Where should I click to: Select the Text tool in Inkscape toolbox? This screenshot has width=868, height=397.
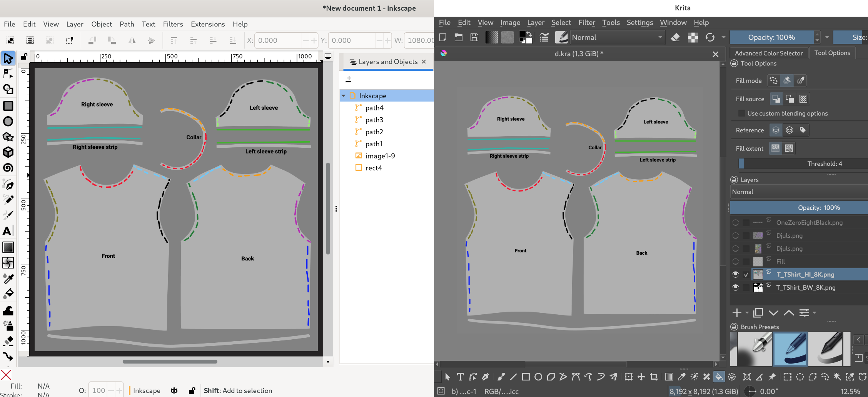7,231
